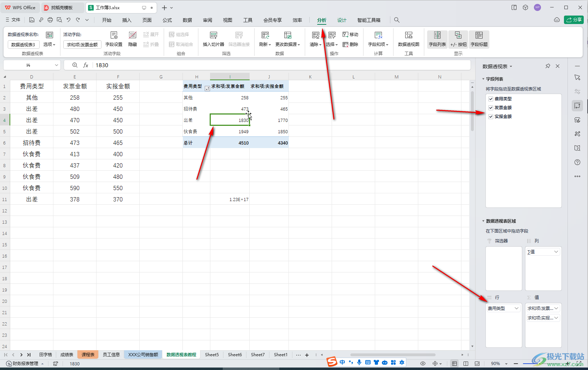Image resolution: width=588 pixels, height=370 pixels.
Task: Open the 找稻壳模板 tab
Action: click(x=62, y=7)
